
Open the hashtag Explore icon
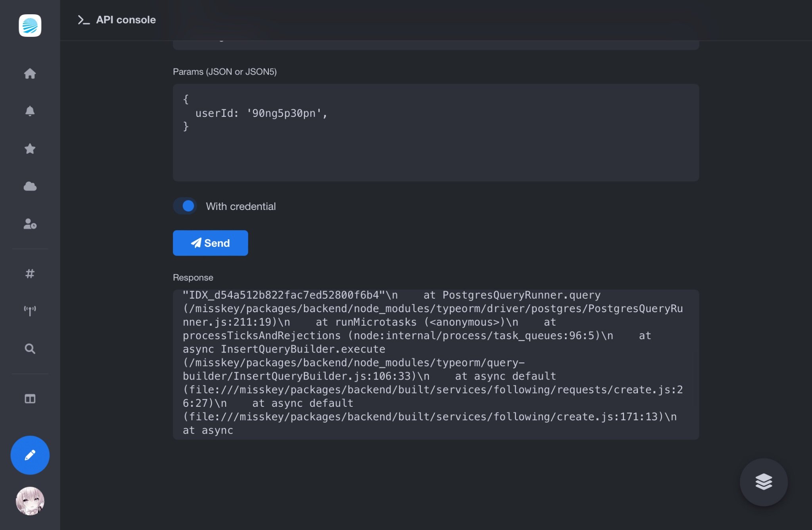click(x=30, y=273)
